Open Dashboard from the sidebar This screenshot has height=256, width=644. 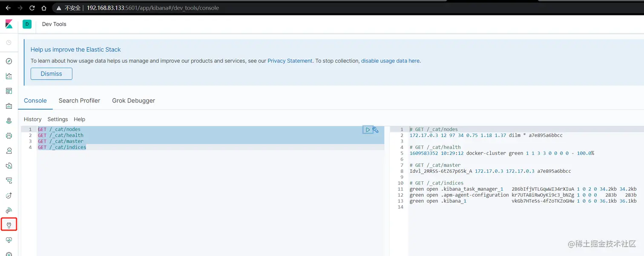coord(9,91)
